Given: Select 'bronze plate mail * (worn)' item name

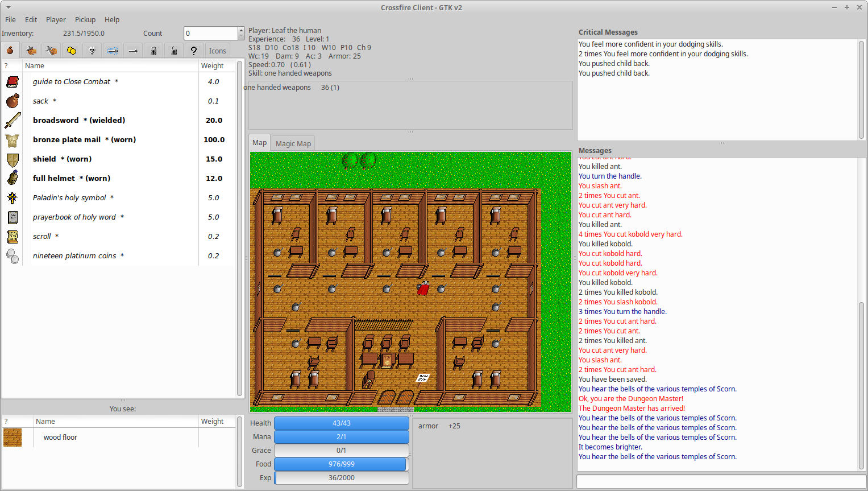Looking at the screenshot, I should point(84,140).
